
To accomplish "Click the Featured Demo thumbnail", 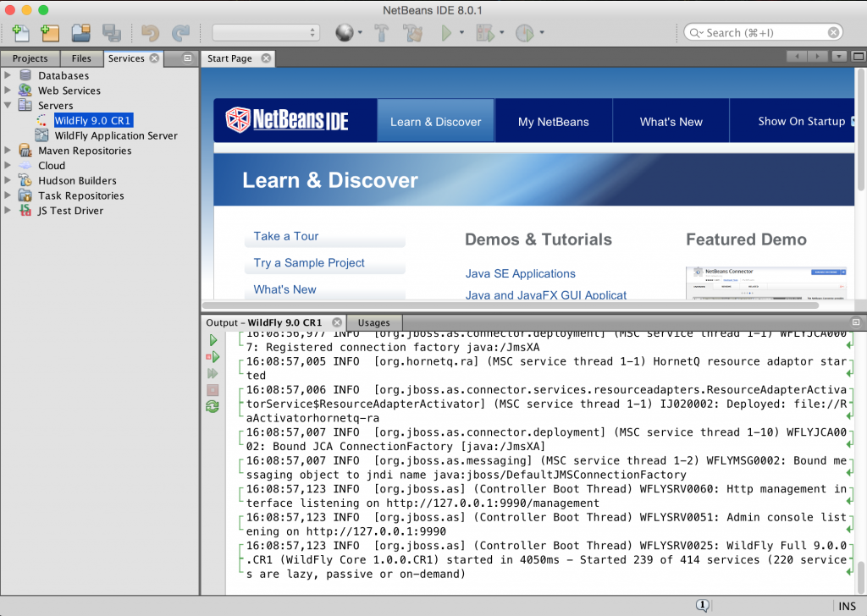I will coord(765,283).
